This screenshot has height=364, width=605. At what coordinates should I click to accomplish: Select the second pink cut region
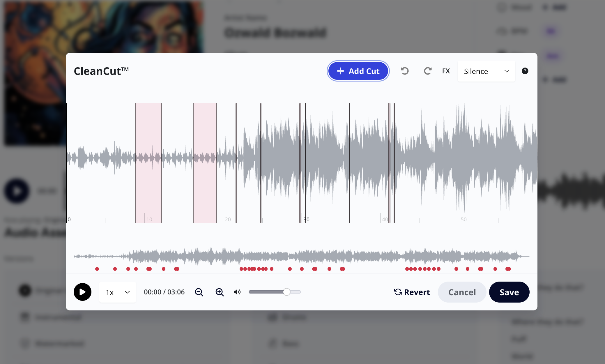(205, 131)
